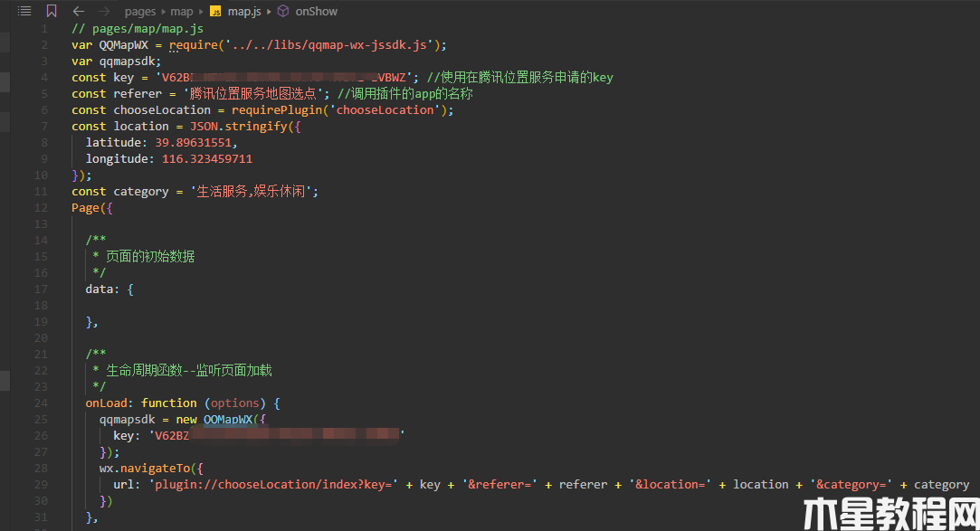Click the 'qqmapsdk' declaration on line 3

coord(127,62)
